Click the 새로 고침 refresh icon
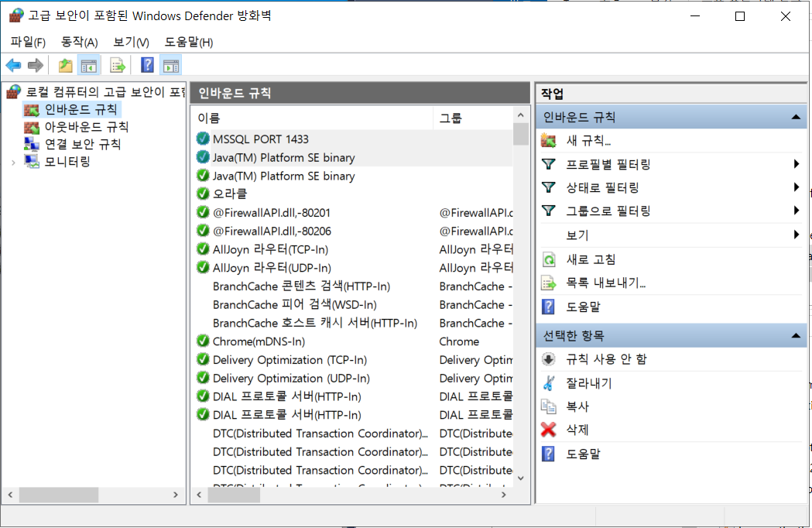This screenshot has width=812, height=528. coord(548,259)
